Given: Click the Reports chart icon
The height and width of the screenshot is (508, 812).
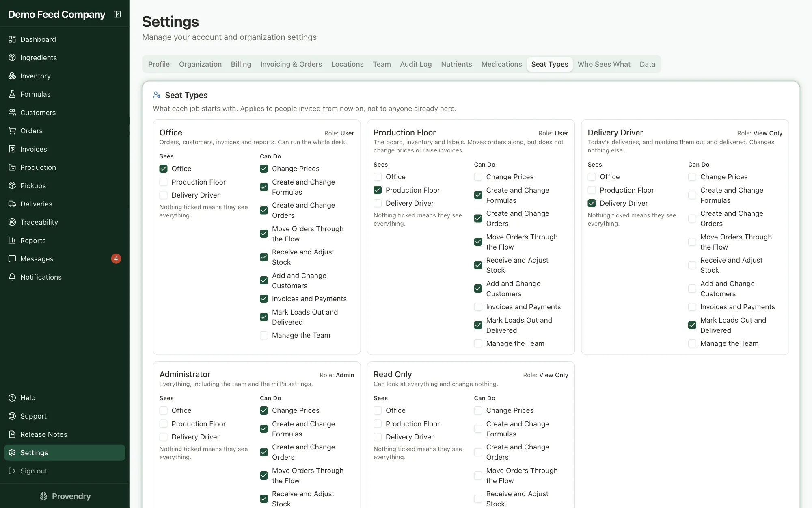Looking at the screenshot, I should 12,241.
